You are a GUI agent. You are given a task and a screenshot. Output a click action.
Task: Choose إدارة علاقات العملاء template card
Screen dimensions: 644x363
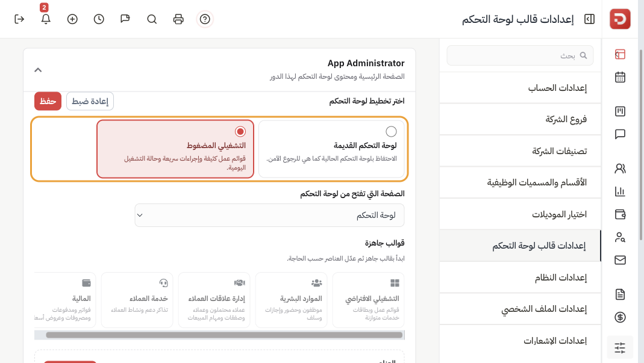(x=214, y=300)
